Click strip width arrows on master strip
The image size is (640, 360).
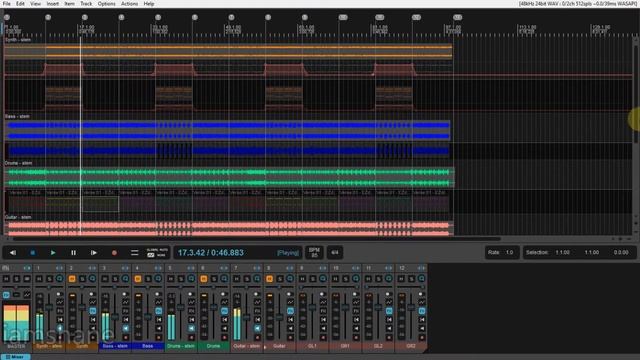point(27,268)
